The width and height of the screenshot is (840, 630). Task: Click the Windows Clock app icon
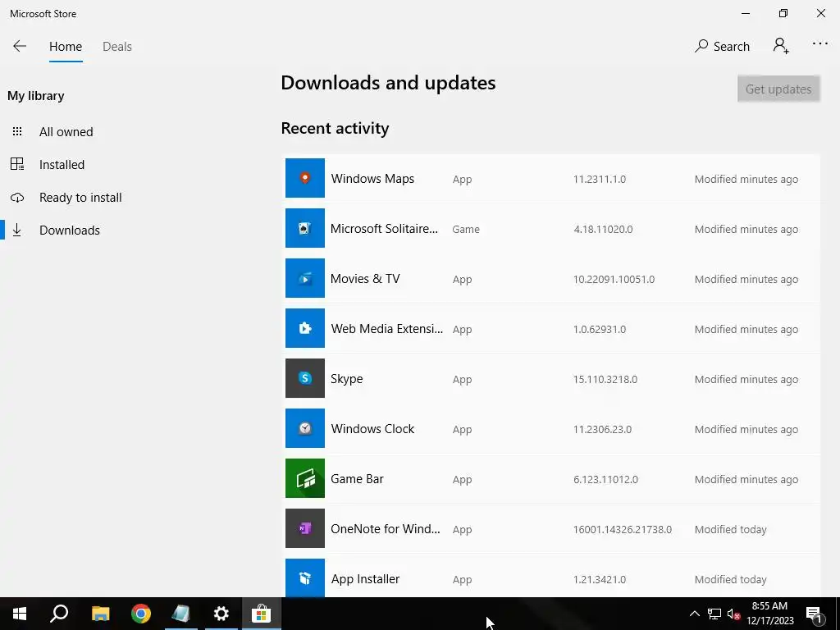(x=305, y=428)
